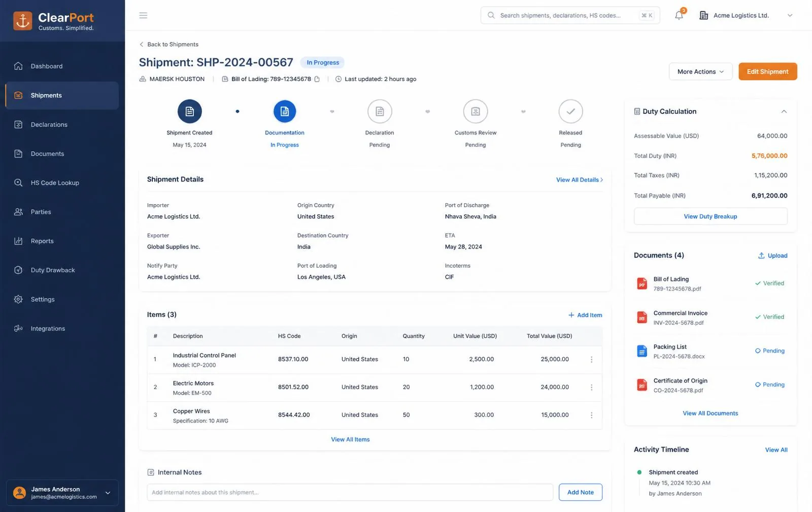This screenshot has height=512, width=812.
Task: Click the Bill of Lading PDF icon
Action: (x=642, y=283)
